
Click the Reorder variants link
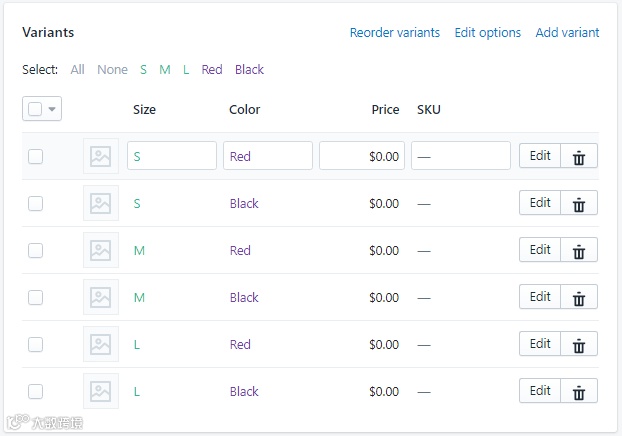coord(394,33)
